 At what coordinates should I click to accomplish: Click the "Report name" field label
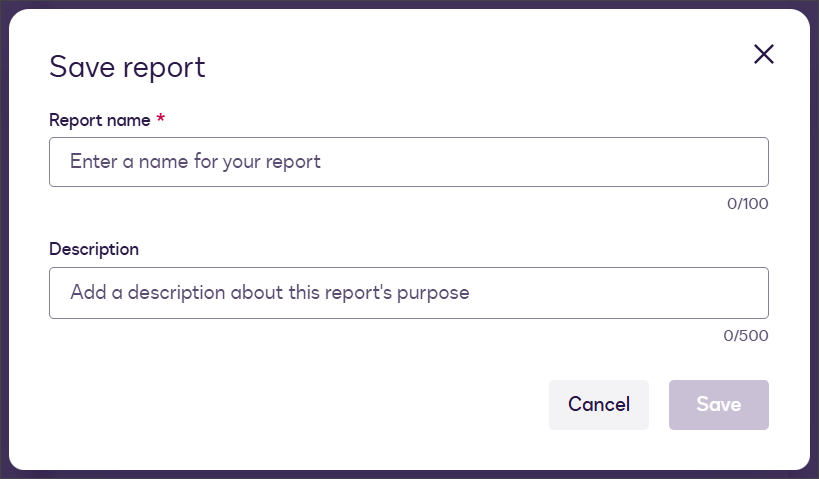click(x=99, y=120)
